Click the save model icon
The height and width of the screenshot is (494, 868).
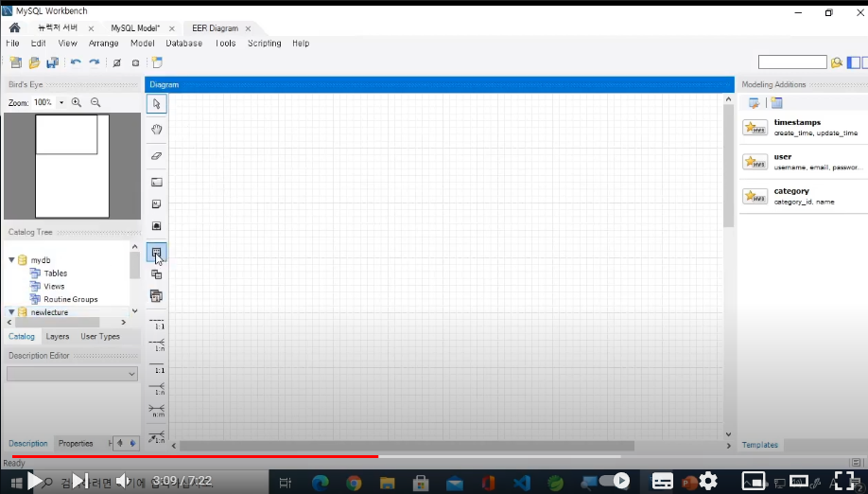click(53, 62)
